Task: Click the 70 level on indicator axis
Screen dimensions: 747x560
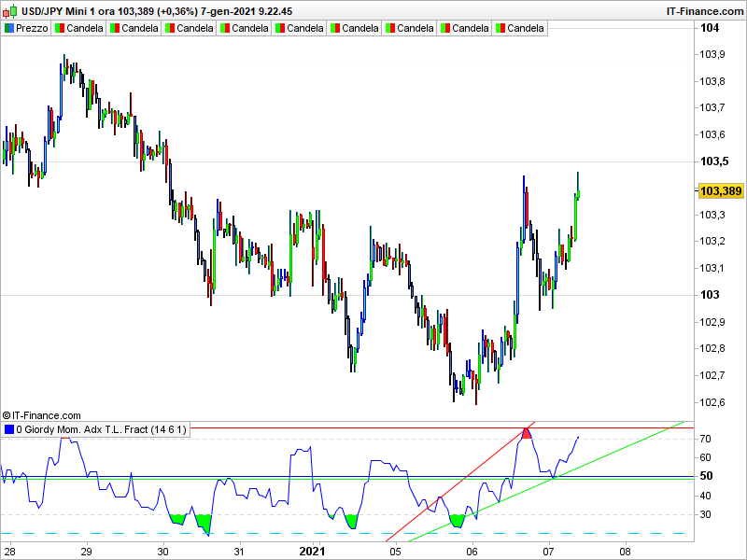Action: [x=705, y=439]
